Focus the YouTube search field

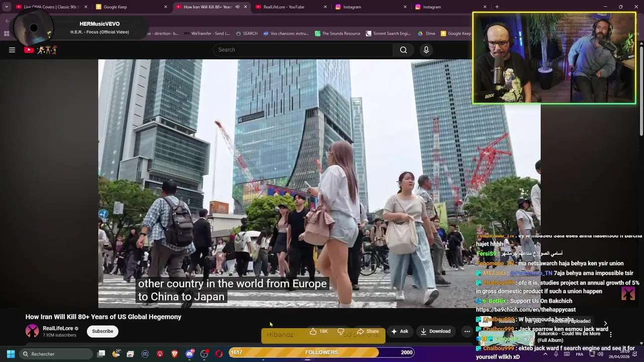[x=304, y=50]
